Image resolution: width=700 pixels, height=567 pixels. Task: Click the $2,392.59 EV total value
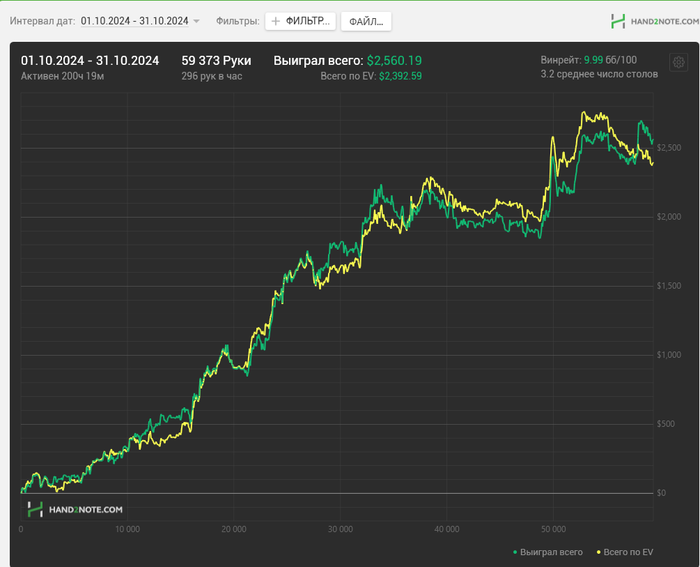400,76
